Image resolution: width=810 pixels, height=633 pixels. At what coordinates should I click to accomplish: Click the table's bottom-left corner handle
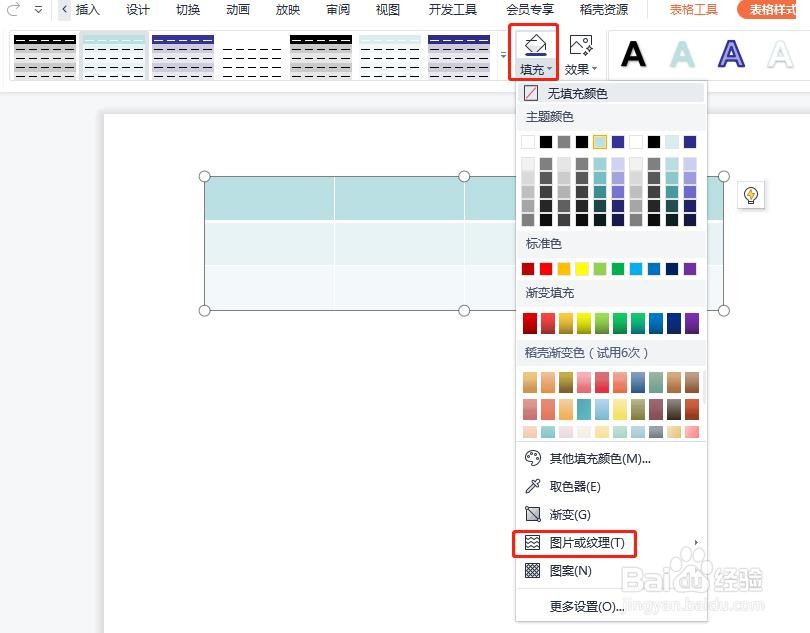(x=205, y=311)
